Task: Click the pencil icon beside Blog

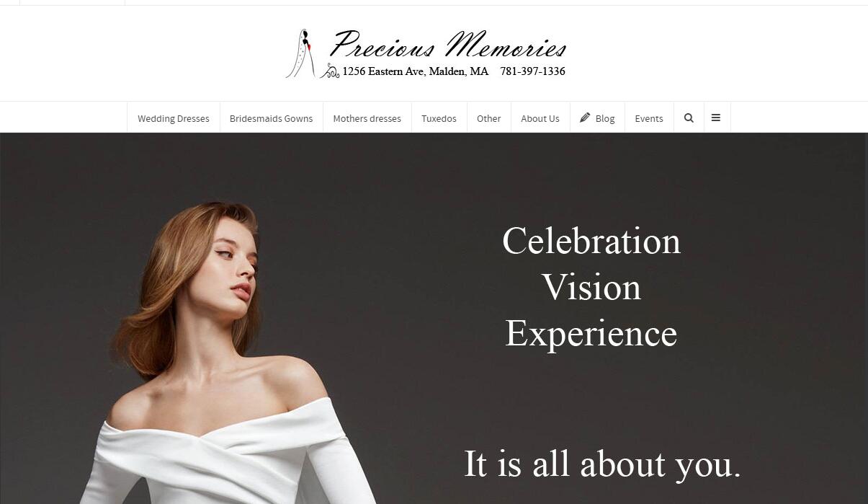Action: click(585, 118)
